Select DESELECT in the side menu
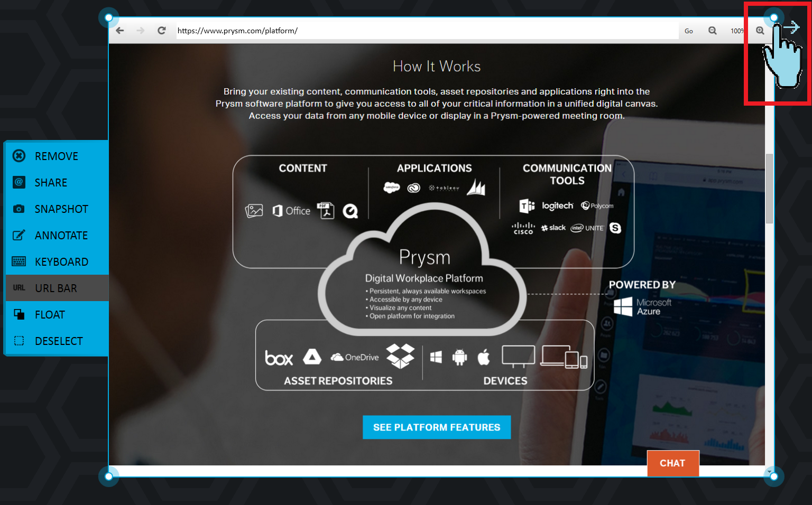The width and height of the screenshot is (812, 505). point(57,341)
